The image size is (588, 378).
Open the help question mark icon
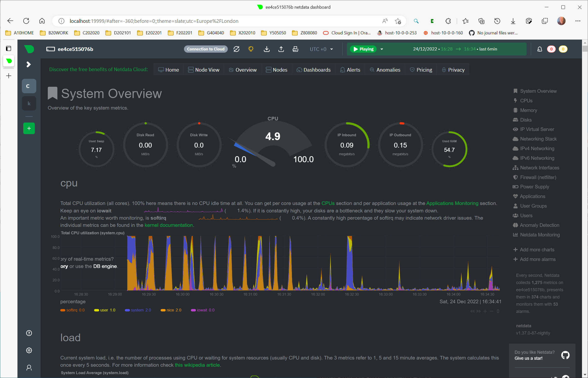[x=29, y=333]
